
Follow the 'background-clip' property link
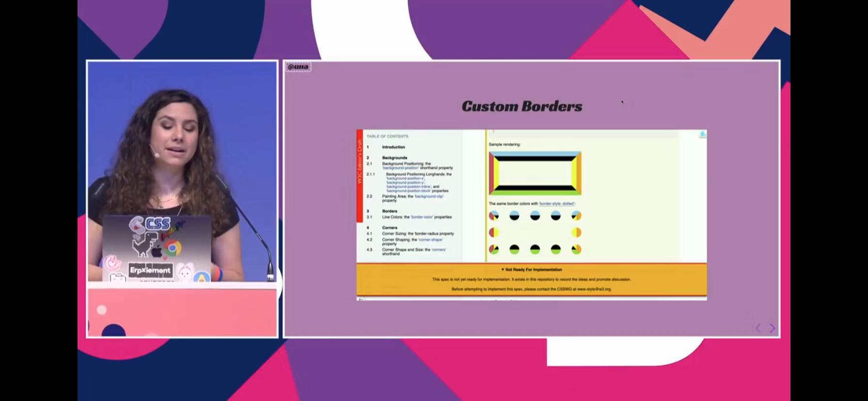[429, 196]
